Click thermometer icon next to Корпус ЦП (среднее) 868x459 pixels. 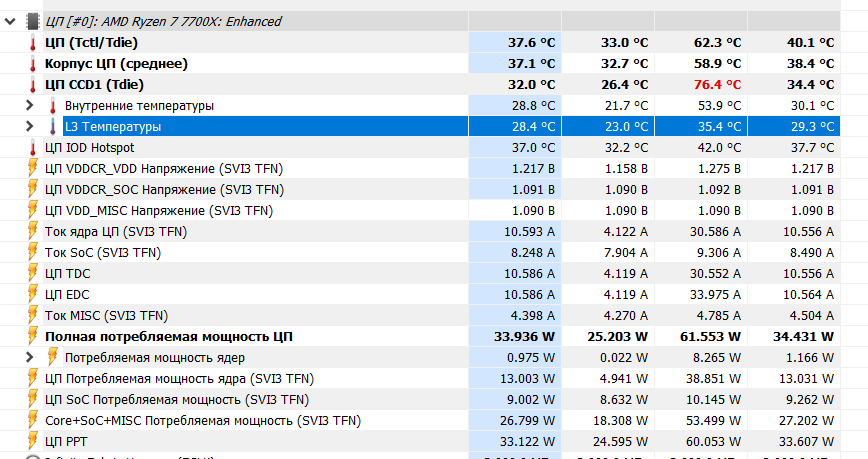32,63
